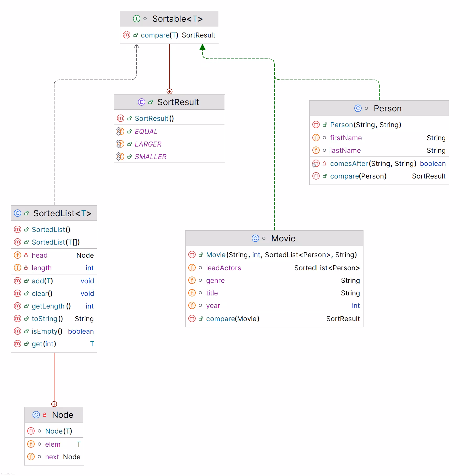Click the SortedList() no-arg constructor
This screenshot has height=476, width=460.
coord(51,230)
